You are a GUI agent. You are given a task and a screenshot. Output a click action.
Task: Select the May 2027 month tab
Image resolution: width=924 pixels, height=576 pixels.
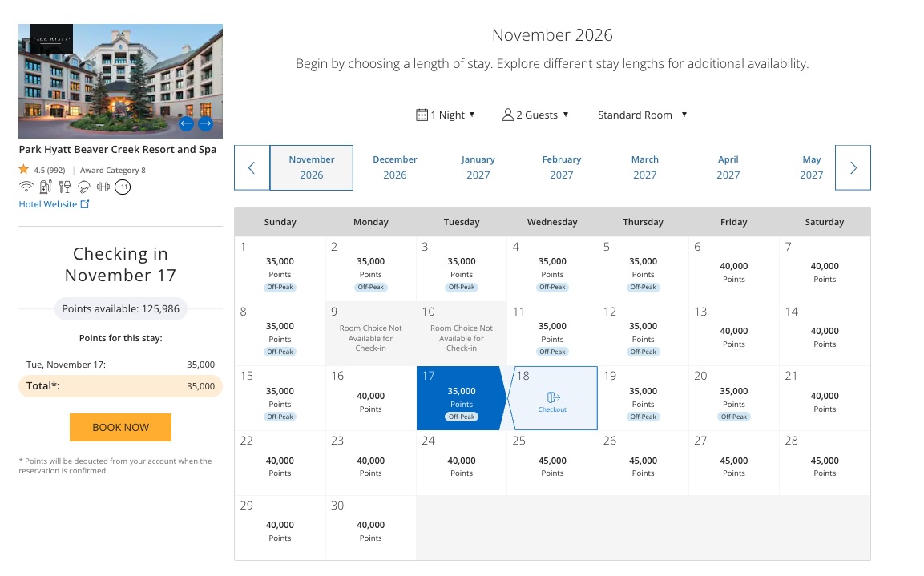click(x=812, y=167)
